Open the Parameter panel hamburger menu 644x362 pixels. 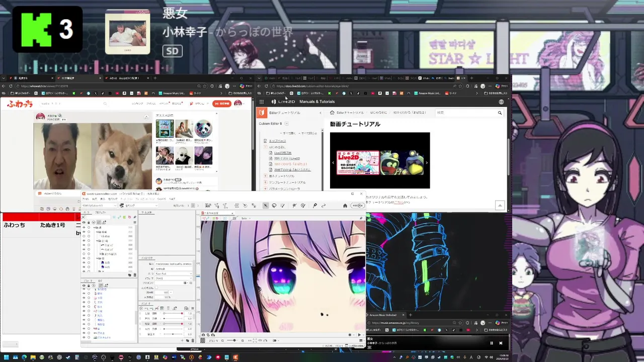(193, 308)
